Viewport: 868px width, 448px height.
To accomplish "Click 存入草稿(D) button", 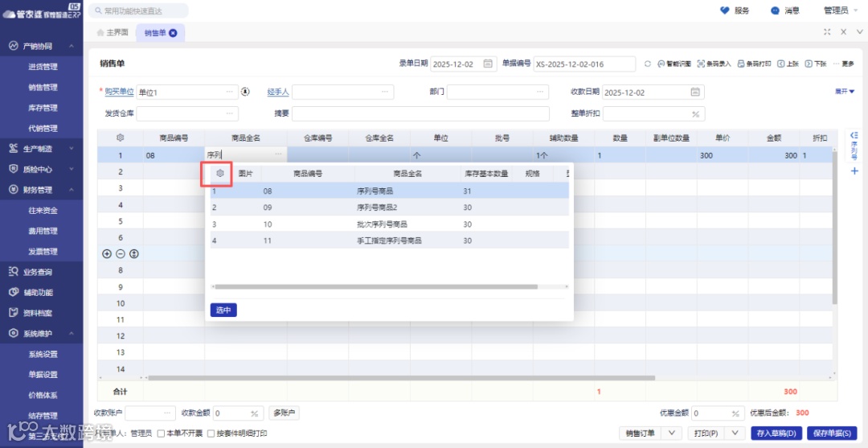I will point(776,433).
